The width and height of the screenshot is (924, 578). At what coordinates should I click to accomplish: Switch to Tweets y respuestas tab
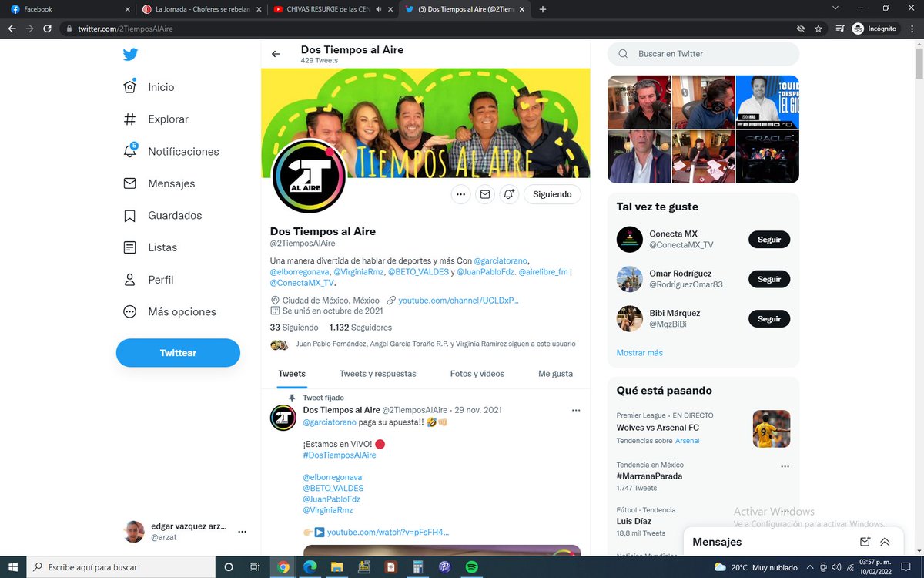click(x=378, y=374)
